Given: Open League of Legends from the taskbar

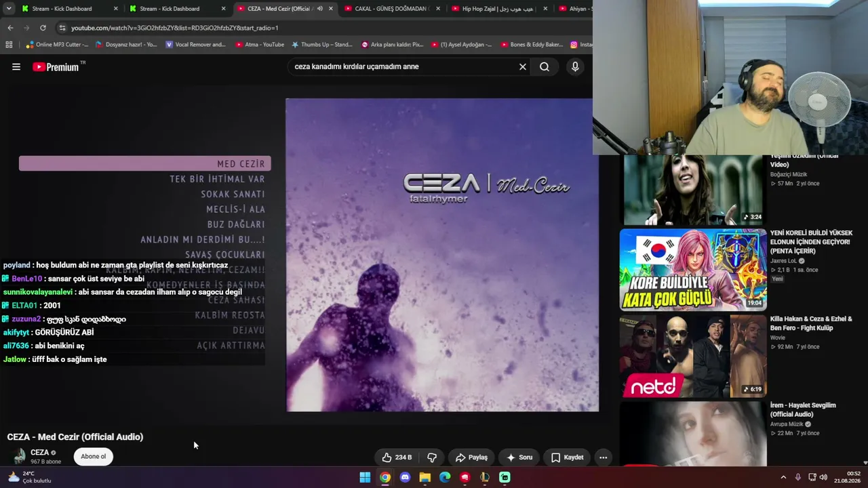Looking at the screenshot, I should (x=485, y=477).
